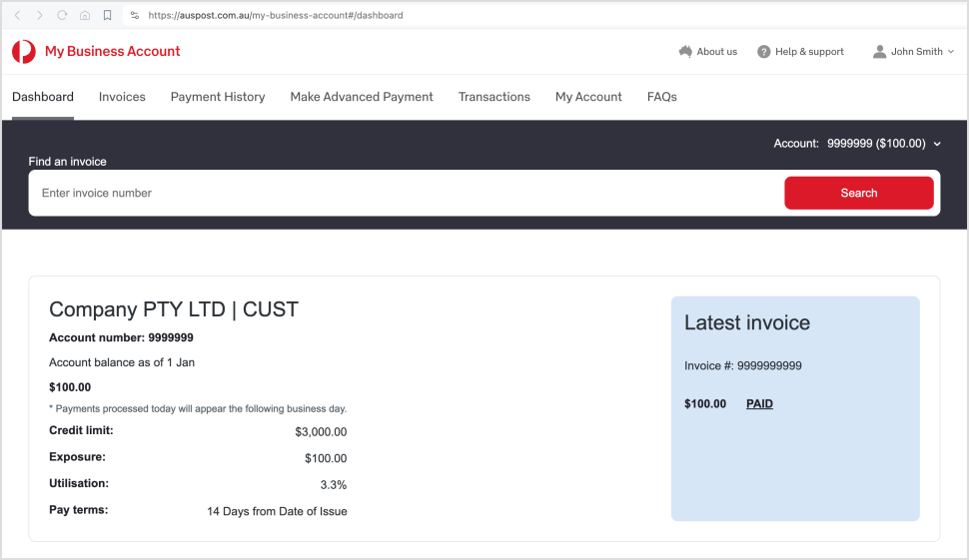This screenshot has height=560, width=969.
Task: Click the browser address bar URL
Action: (x=276, y=15)
